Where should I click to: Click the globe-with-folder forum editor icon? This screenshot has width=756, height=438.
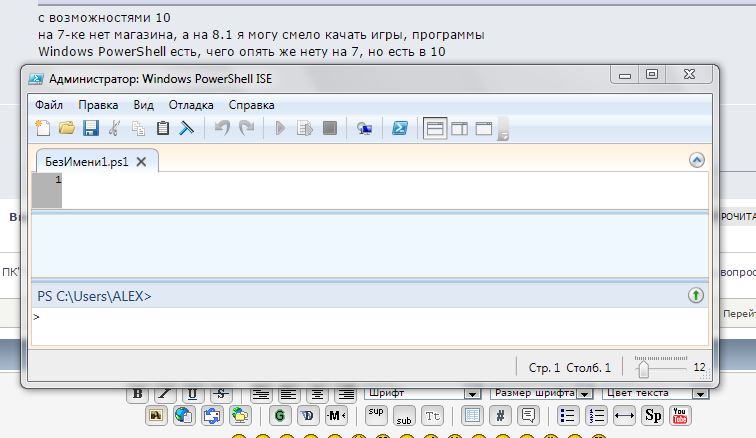click(240, 415)
